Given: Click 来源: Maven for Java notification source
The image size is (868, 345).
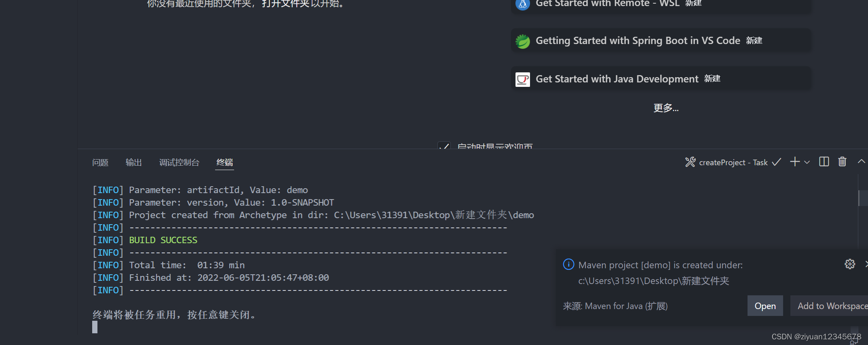Looking at the screenshot, I should pyautogui.click(x=615, y=306).
